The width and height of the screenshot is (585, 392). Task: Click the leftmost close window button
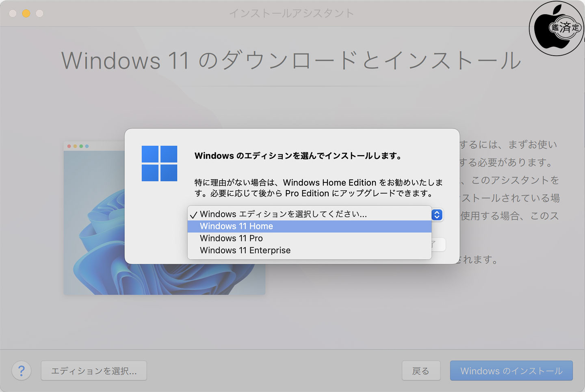coord(13,13)
